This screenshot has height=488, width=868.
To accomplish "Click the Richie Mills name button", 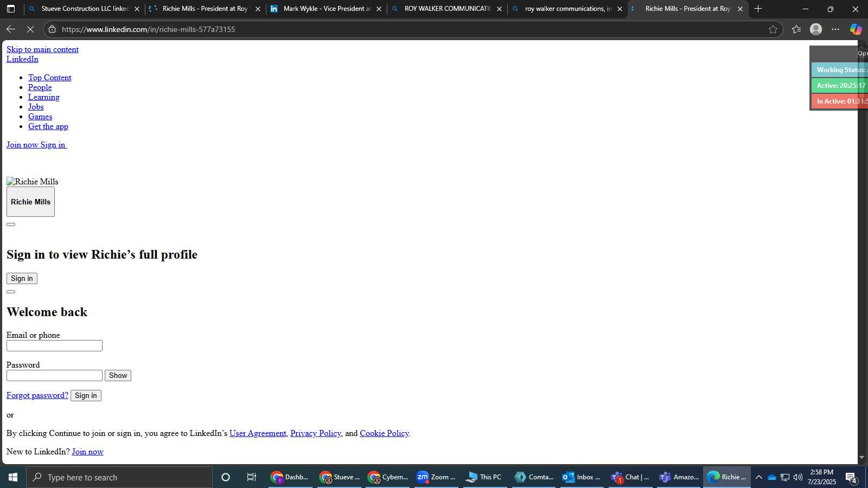I will (30, 202).
